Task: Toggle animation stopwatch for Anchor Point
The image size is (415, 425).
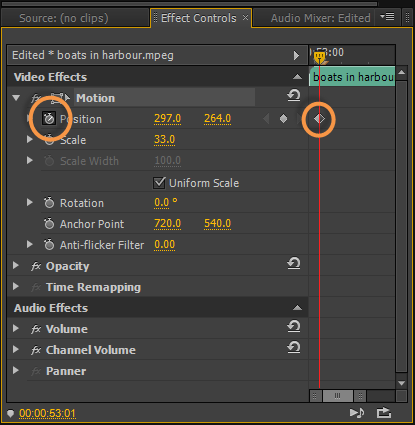Action: pyautogui.click(x=49, y=224)
